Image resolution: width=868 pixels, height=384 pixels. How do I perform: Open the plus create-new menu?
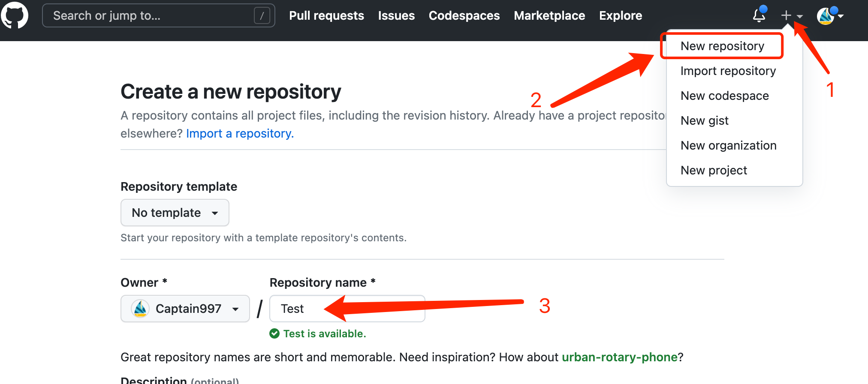[791, 16]
